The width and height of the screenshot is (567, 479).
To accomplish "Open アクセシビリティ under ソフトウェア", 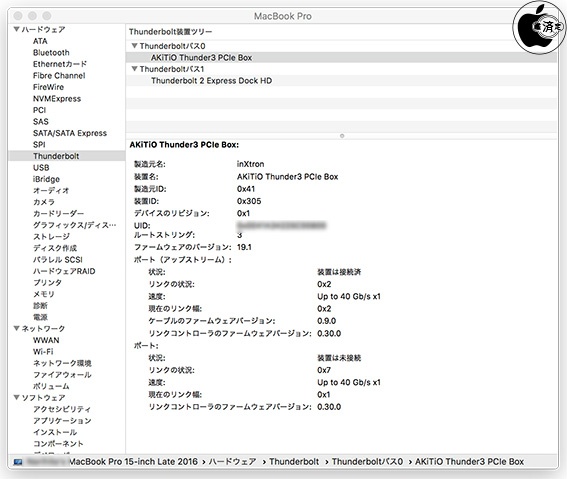I will click(62, 409).
